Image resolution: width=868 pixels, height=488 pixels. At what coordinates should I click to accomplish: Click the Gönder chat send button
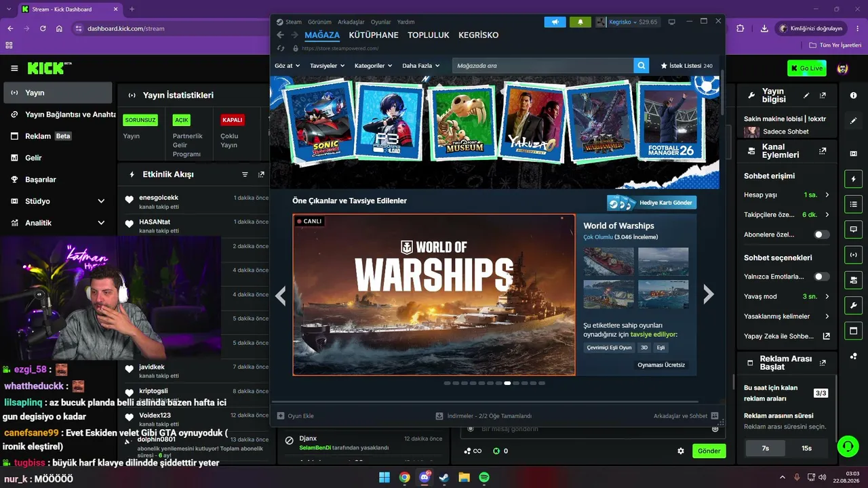pyautogui.click(x=709, y=451)
